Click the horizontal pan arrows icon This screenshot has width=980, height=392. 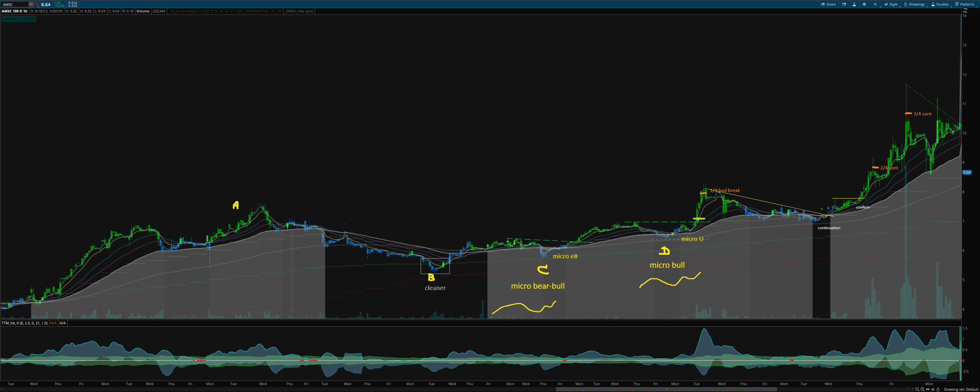(928, 389)
